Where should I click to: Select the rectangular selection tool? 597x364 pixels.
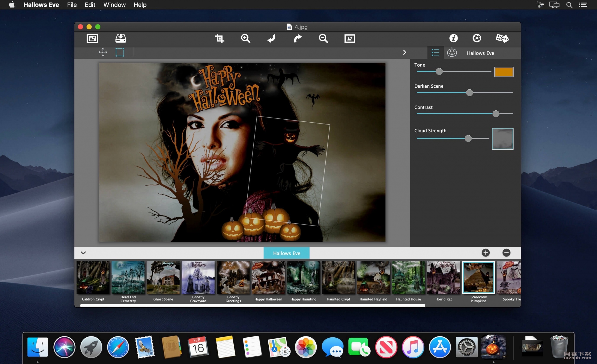tap(120, 52)
